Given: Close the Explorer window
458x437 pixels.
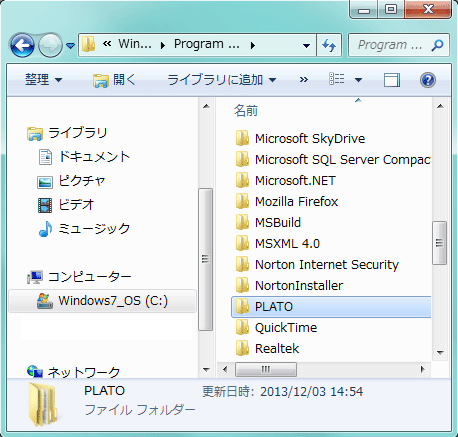Looking at the screenshot, I should click(x=428, y=9).
